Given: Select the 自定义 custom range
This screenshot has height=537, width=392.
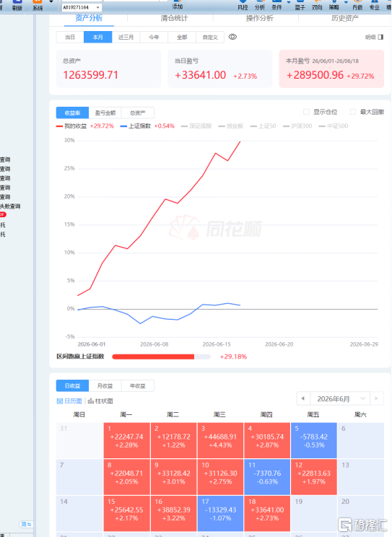Looking at the screenshot, I should point(210,37).
